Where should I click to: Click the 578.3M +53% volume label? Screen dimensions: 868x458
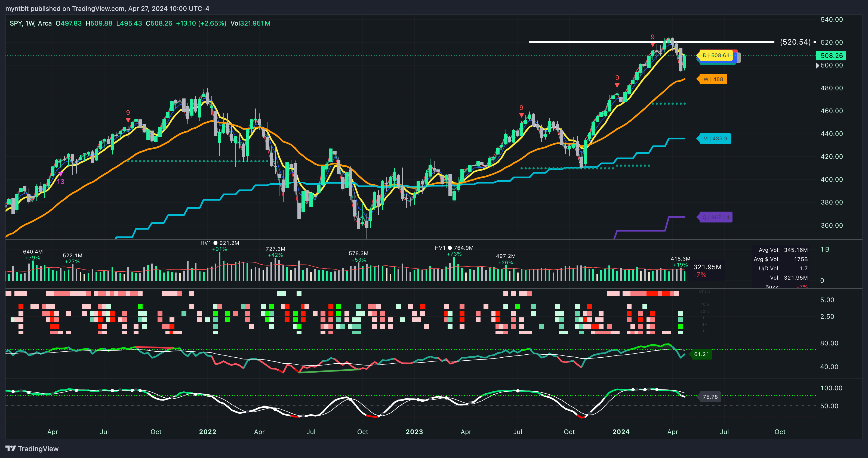click(x=359, y=256)
